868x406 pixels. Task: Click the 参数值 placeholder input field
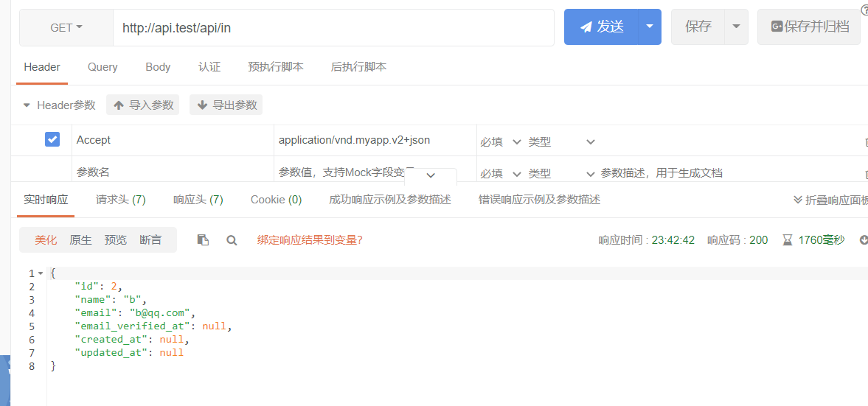(x=347, y=172)
